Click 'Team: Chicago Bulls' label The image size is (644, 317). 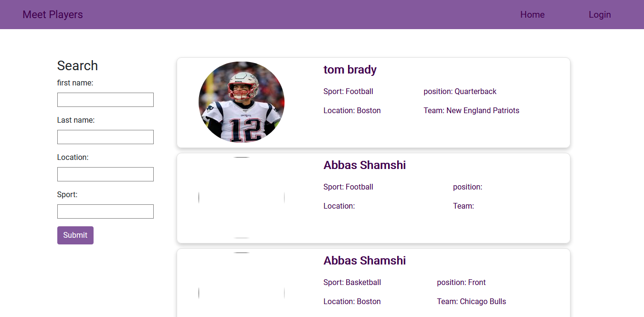point(471,301)
